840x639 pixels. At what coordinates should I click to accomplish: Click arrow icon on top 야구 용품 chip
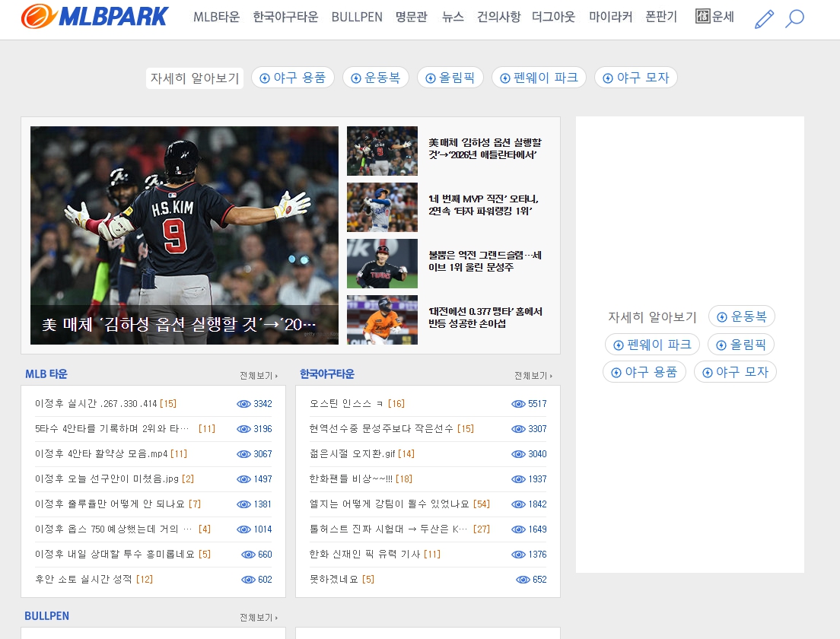point(265,78)
